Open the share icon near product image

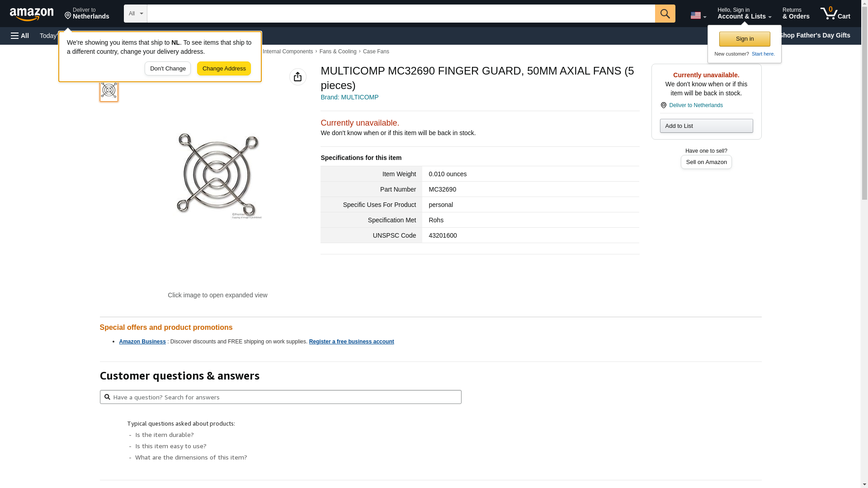297,77
